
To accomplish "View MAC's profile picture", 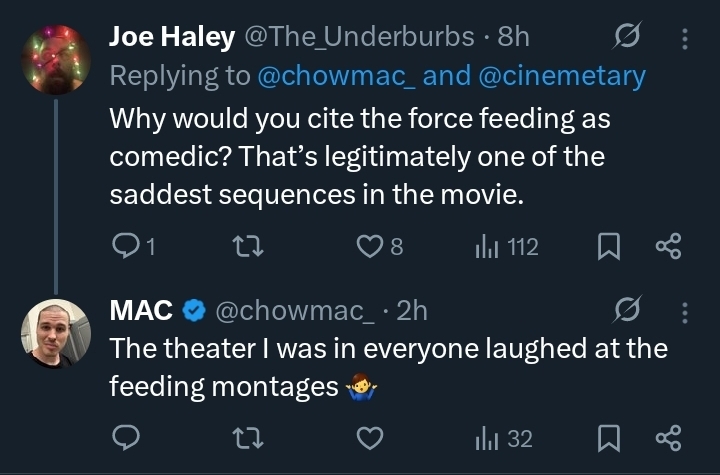I will pos(55,333).
